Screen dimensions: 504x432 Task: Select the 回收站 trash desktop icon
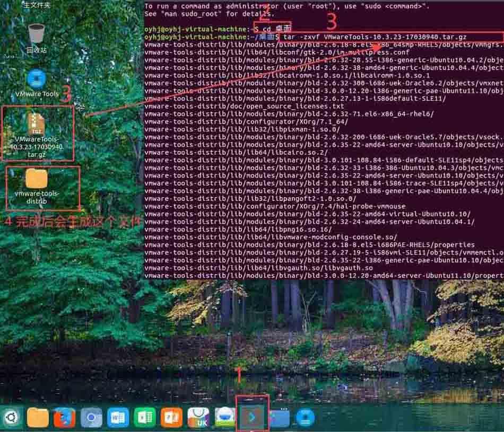(36, 39)
